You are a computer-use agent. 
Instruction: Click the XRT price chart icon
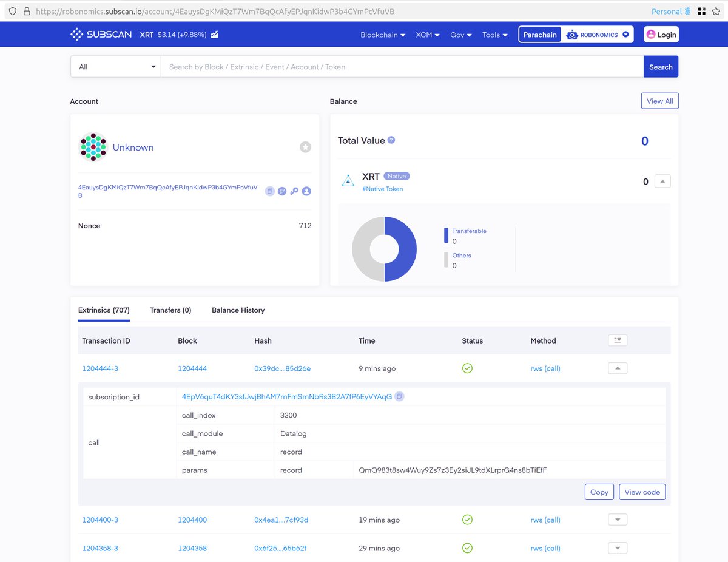[215, 35]
